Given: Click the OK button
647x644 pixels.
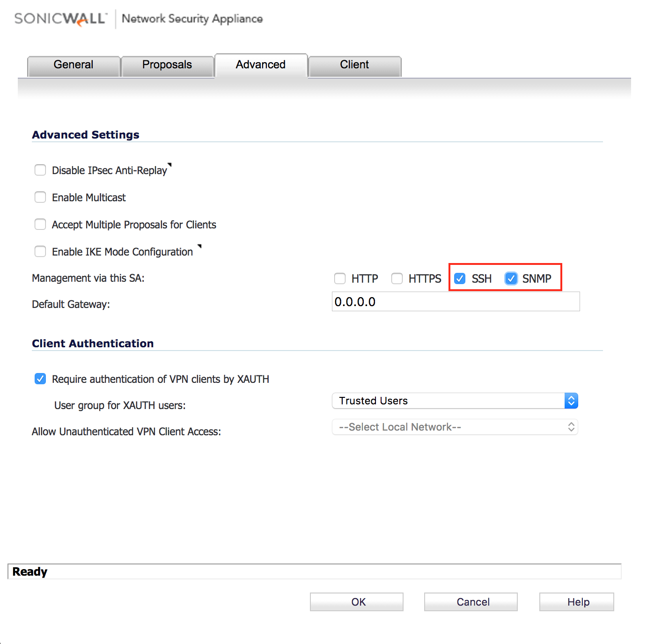Looking at the screenshot, I should tap(356, 602).
